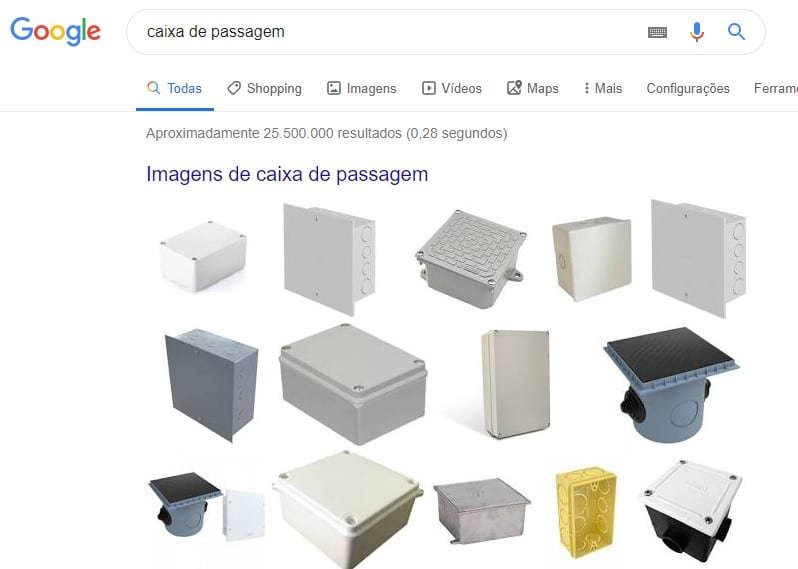Open the aluminum box thumbnail in bottom row
Image resolution: width=798 pixels, height=569 pixels.
[x=481, y=510]
